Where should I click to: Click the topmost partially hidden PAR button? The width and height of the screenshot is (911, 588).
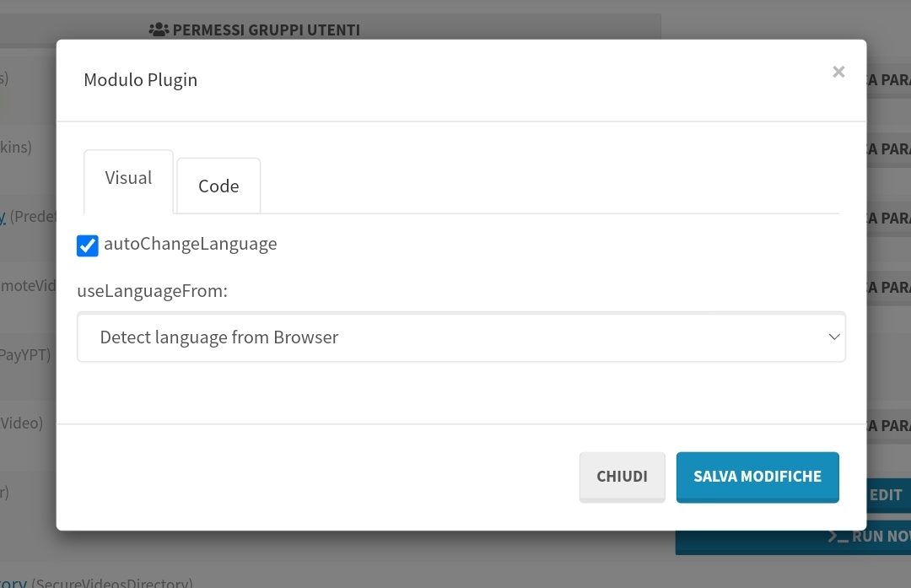click(888, 79)
